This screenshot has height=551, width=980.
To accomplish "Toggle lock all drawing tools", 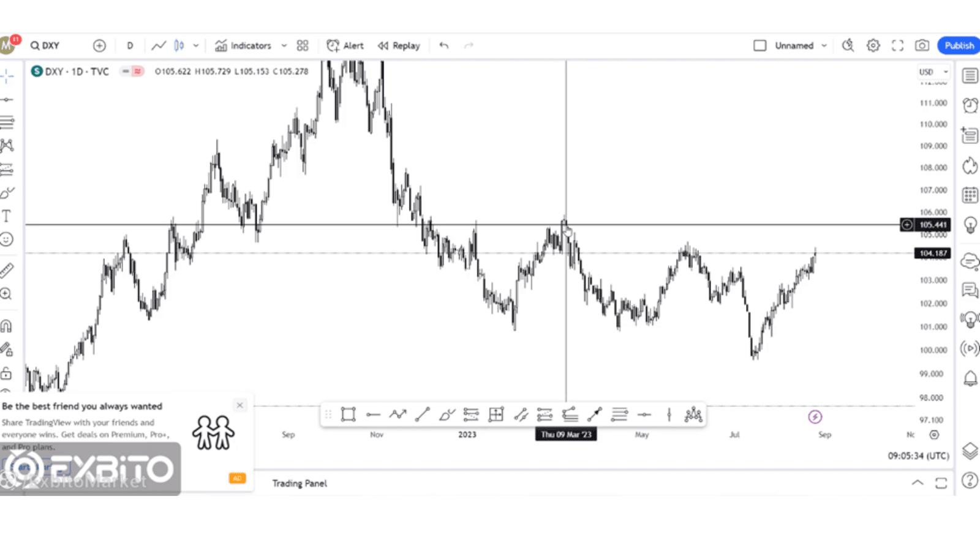I will (x=7, y=373).
